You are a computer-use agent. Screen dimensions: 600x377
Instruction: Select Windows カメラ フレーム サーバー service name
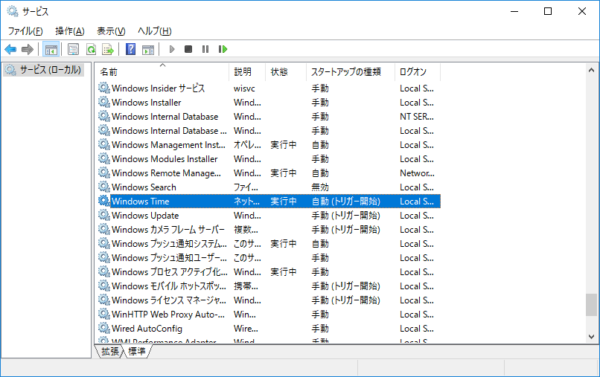[168, 230]
